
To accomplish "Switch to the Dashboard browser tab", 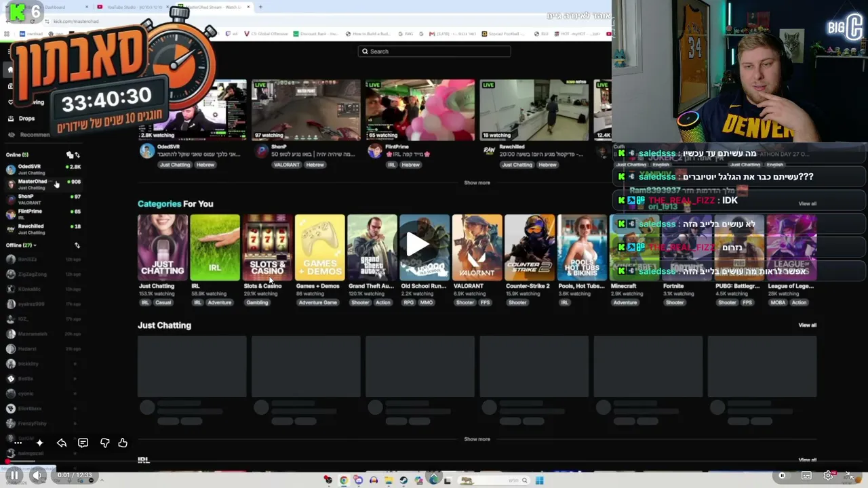I will (x=58, y=7).
